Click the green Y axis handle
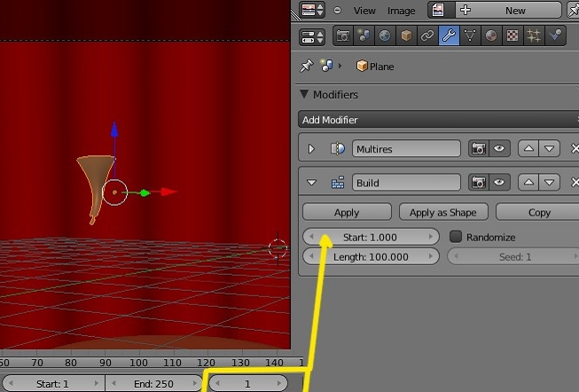The height and width of the screenshot is (392, 579). coord(145,192)
